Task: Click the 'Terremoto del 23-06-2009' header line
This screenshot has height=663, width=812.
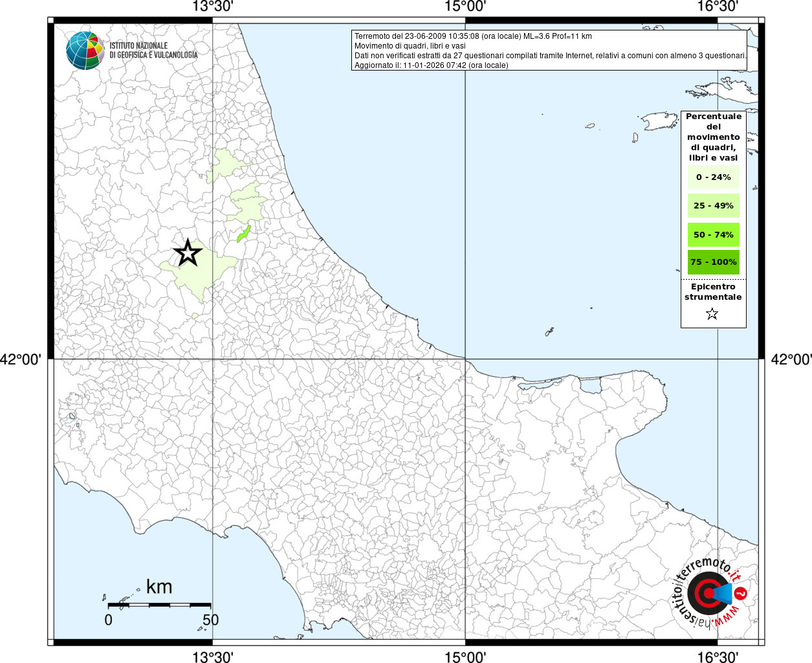Action: pyautogui.click(x=473, y=36)
